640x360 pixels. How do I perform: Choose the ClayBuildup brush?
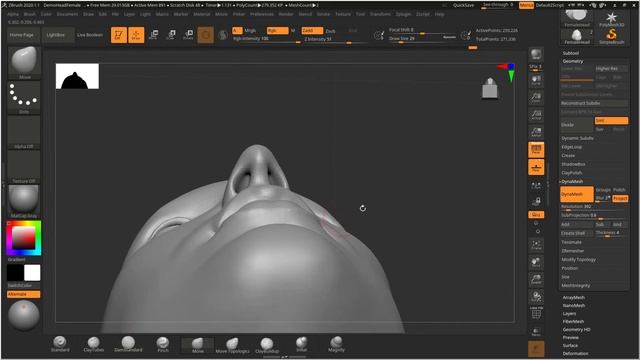coord(267,345)
